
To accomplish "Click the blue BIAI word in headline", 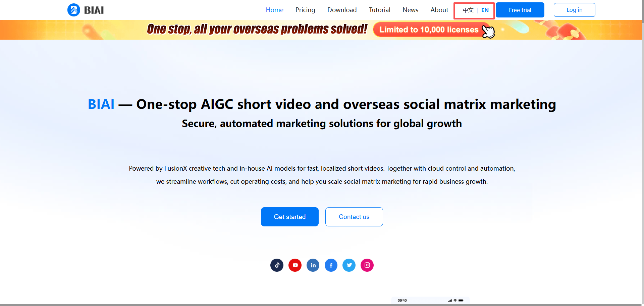I will point(101,104).
